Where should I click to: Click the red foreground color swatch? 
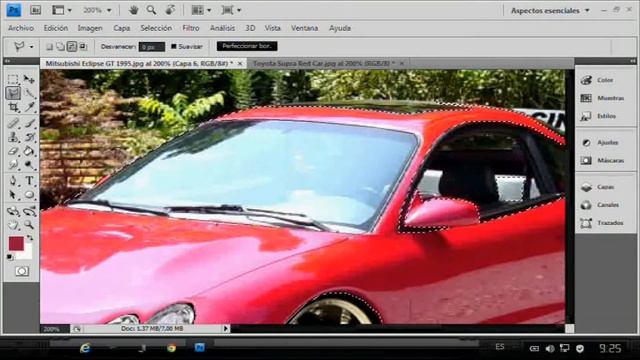(16, 243)
